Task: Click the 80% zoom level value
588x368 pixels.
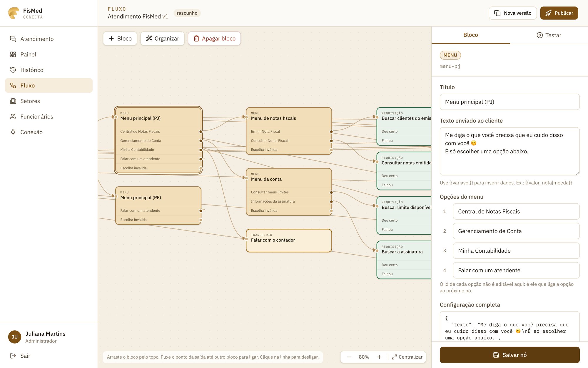Action: [x=364, y=357]
